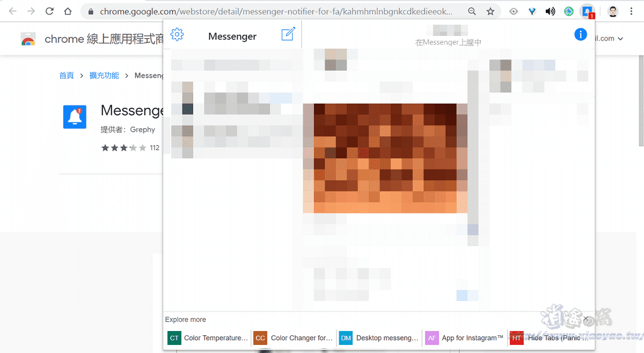Screen dimensions: 644x353
Task: Open 擴充功能 breadcrumb link
Action: pos(104,76)
